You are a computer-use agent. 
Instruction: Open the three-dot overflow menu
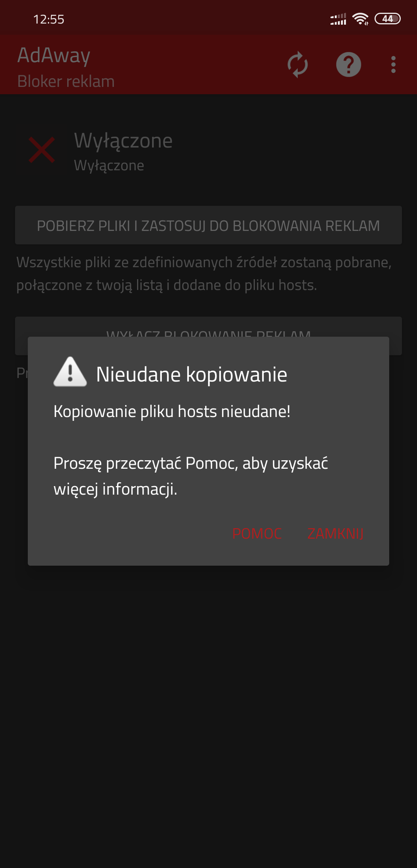[393, 64]
